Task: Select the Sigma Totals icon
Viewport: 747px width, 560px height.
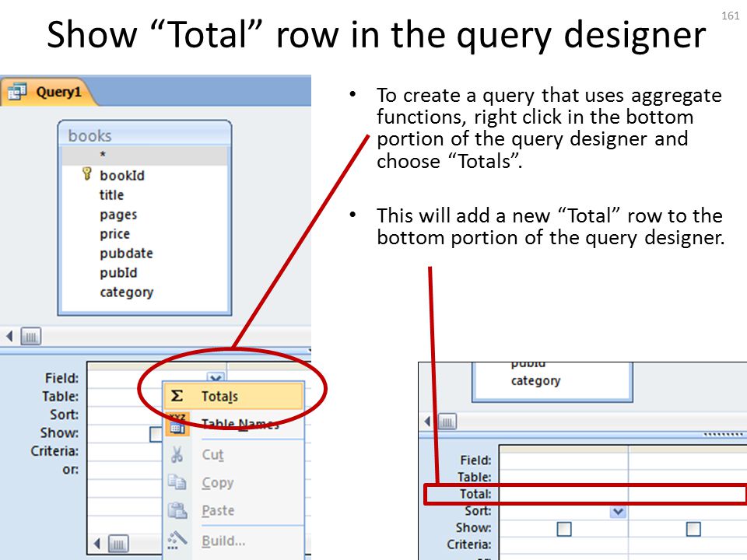Action: pyautogui.click(x=177, y=396)
